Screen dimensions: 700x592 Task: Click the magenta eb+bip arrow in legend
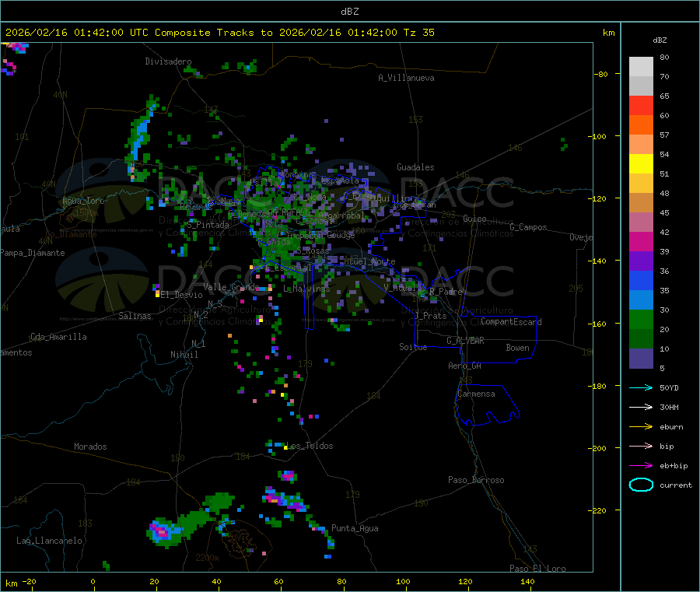tap(641, 466)
